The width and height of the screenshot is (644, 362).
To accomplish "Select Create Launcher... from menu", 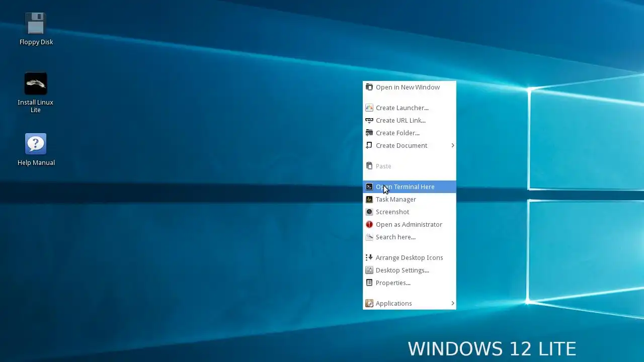I will pos(409,108).
